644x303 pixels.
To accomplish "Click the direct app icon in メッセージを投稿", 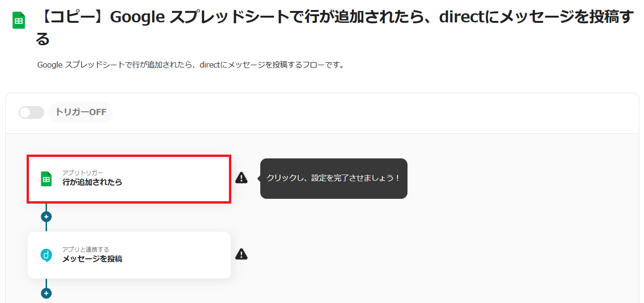I will pos(46,255).
